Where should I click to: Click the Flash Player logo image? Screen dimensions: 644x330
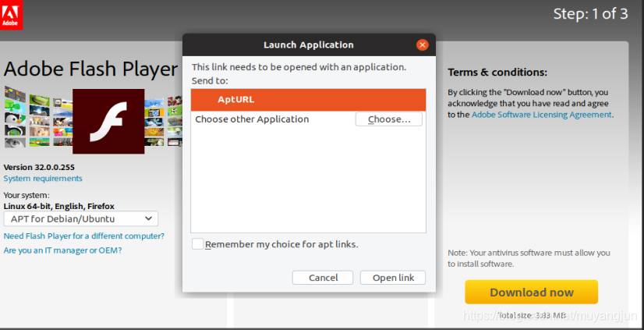[x=108, y=121]
